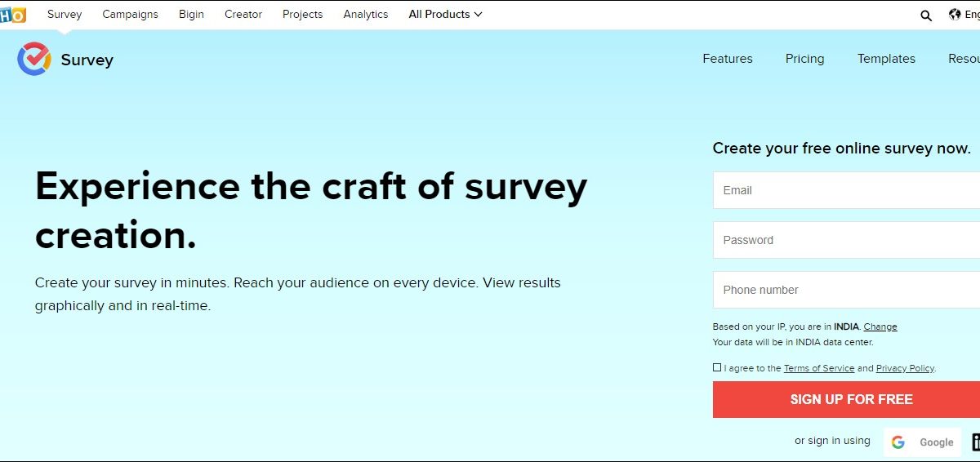This screenshot has height=462, width=980.
Task: Click the Change country link
Action: pos(880,327)
